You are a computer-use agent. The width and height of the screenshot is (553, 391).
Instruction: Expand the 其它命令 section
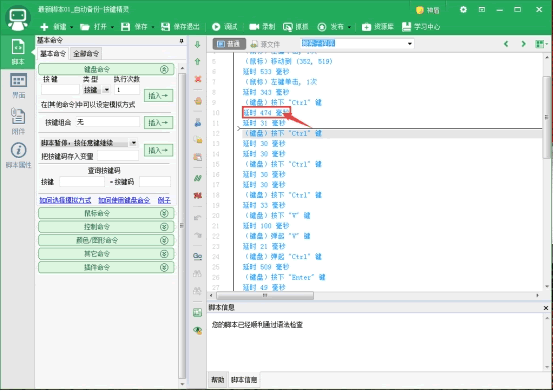point(106,254)
